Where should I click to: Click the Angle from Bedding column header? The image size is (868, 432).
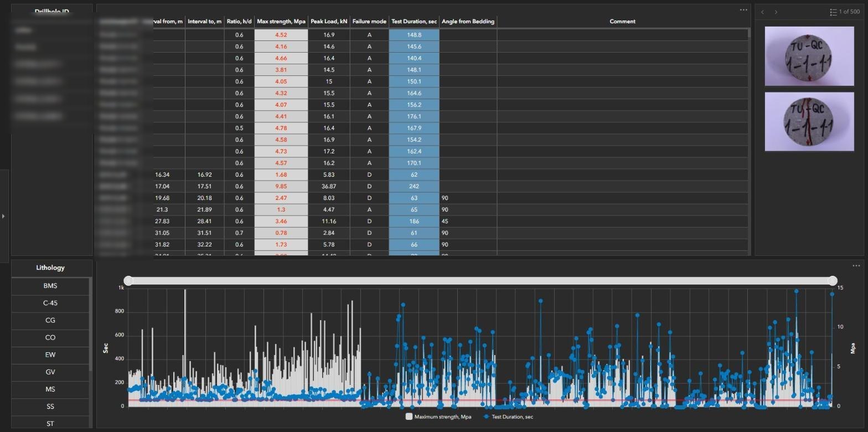click(x=468, y=22)
